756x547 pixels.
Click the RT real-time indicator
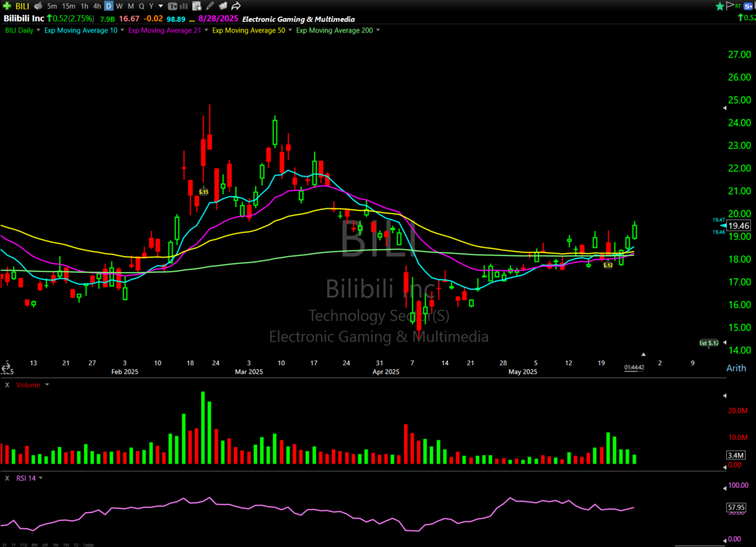pos(738,6)
